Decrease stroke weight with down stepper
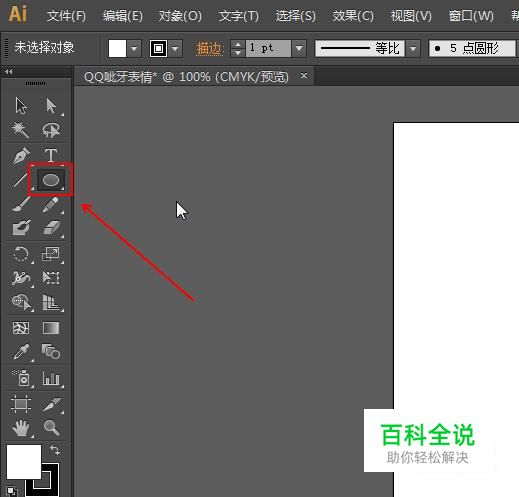The height and width of the screenshot is (497, 519). pyautogui.click(x=238, y=53)
